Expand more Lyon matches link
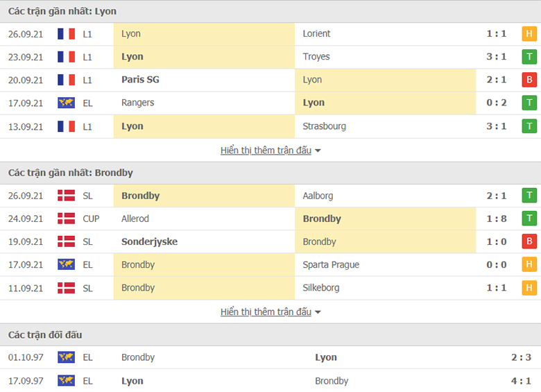This screenshot has height=392, width=541. pos(270,151)
